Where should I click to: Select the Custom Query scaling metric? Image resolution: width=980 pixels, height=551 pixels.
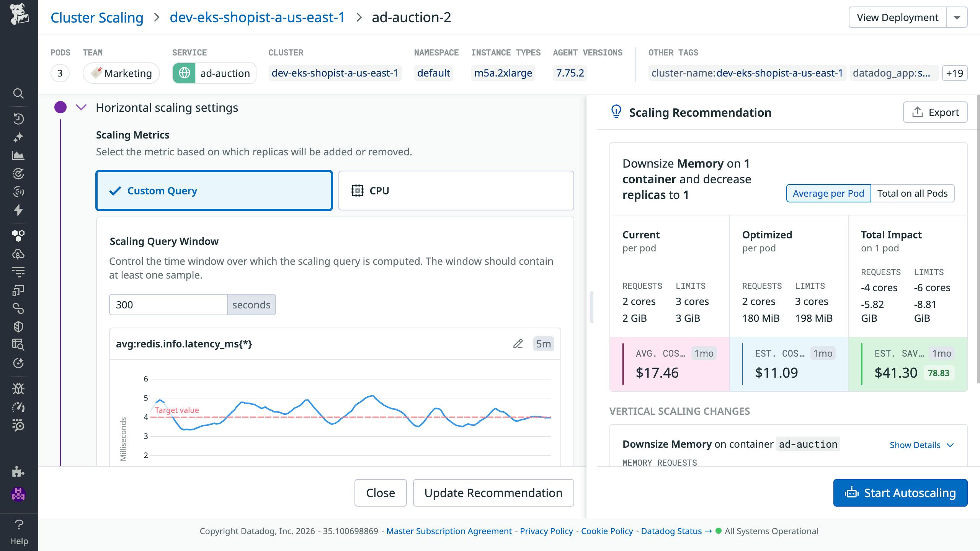214,191
